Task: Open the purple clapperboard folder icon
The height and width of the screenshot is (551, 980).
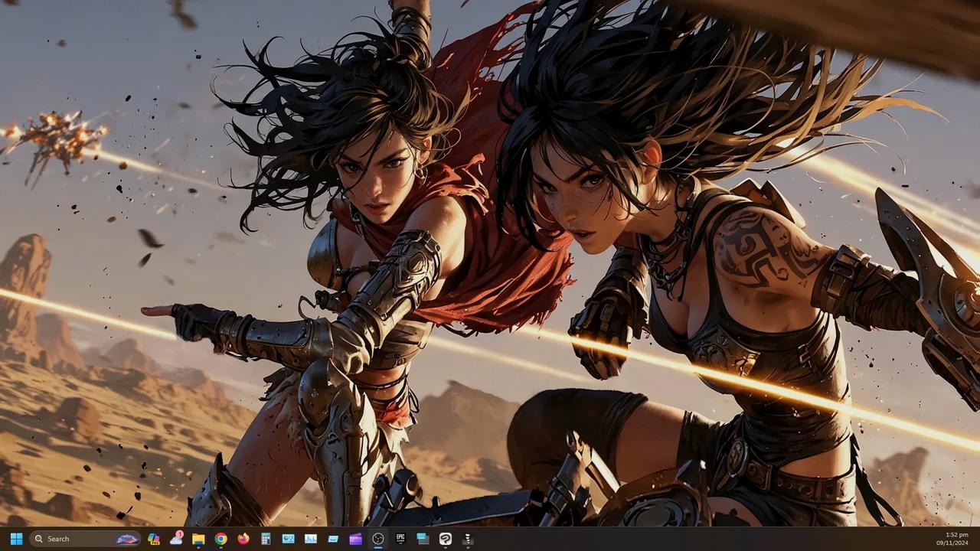Action: pyautogui.click(x=355, y=539)
